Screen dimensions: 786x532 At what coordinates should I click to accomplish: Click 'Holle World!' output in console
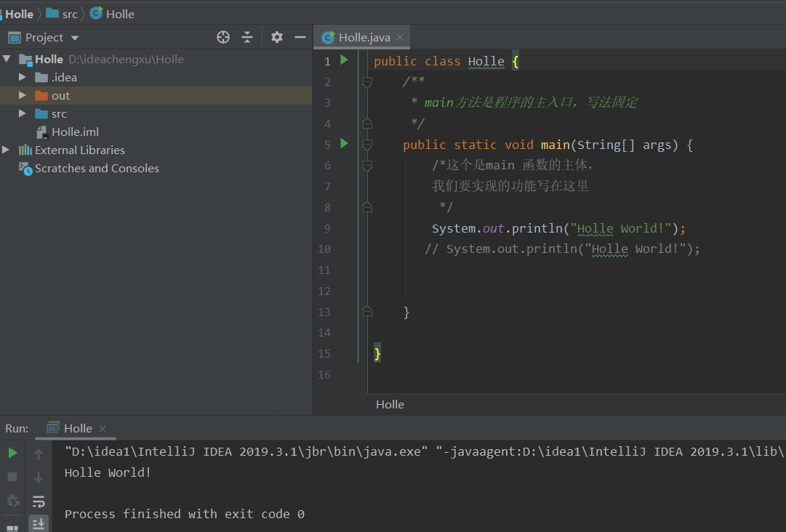pyautogui.click(x=108, y=472)
